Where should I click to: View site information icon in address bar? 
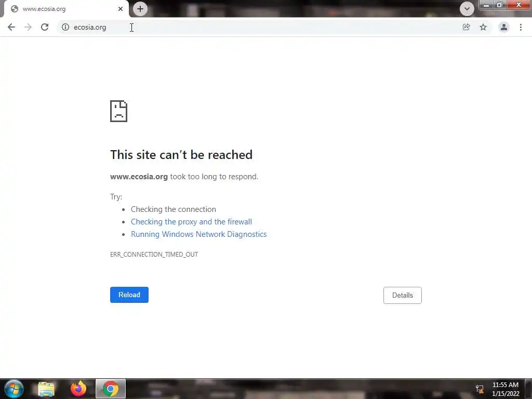click(x=65, y=27)
